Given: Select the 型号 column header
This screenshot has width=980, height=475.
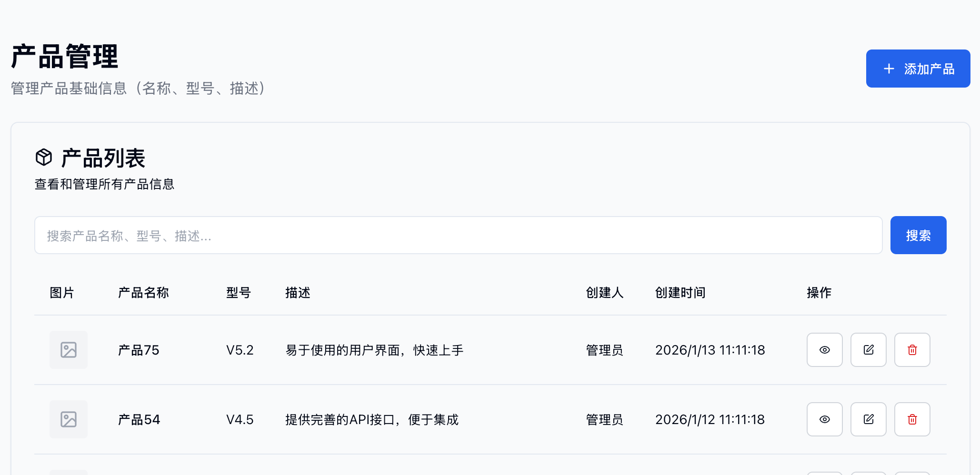Looking at the screenshot, I should coord(239,293).
